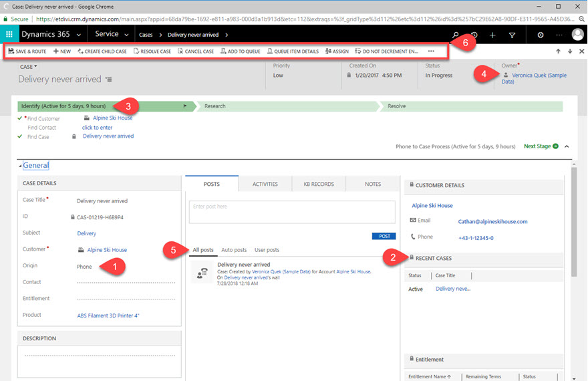Click Create Child Case command
This screenshot has width=588, height=381.
click(x=102, y=51)
